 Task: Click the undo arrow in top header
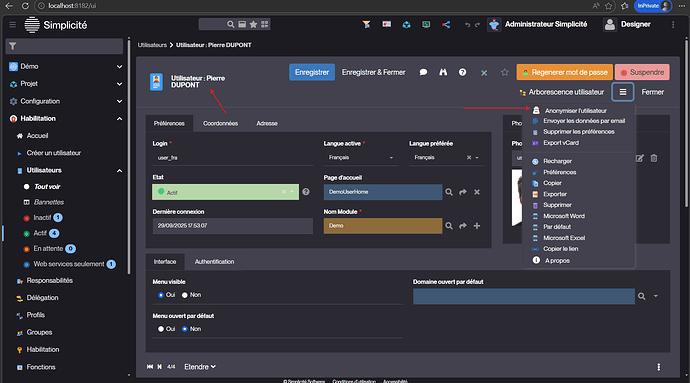pyautogui.click(x=467, y=25)
